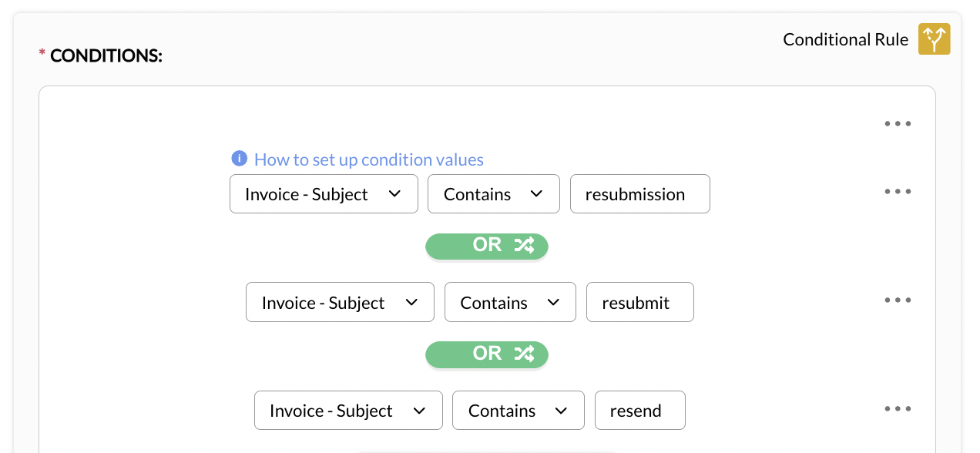Open the Contains dropdown next to resubmit value
Screen dimensions: 980x453
pos(510,302)
